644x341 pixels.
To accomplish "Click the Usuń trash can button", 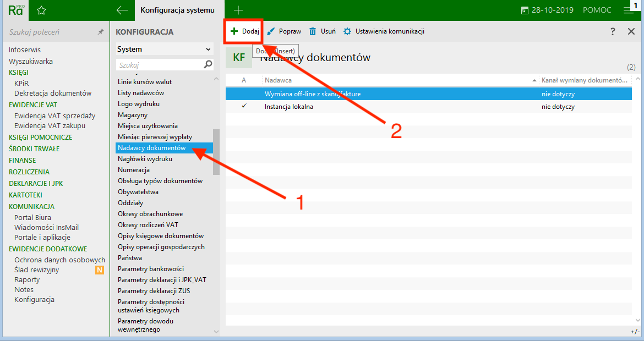I will [x=323, y=31].
